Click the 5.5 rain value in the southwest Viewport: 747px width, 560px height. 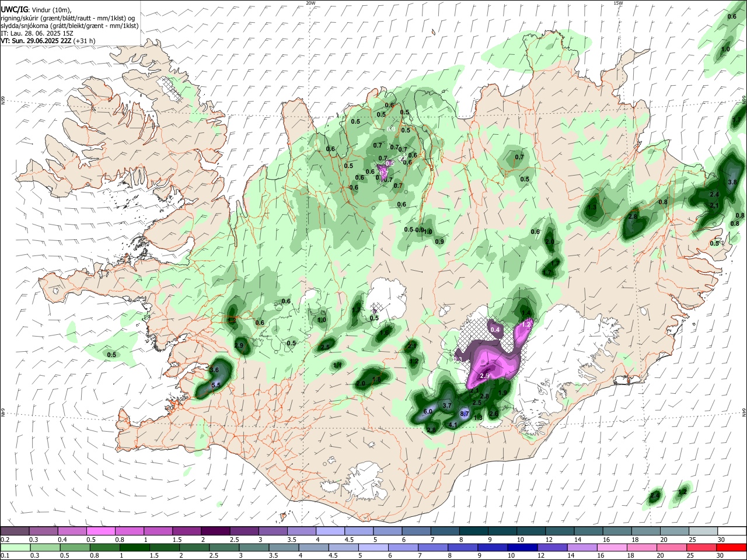click(x=215, y=385)
